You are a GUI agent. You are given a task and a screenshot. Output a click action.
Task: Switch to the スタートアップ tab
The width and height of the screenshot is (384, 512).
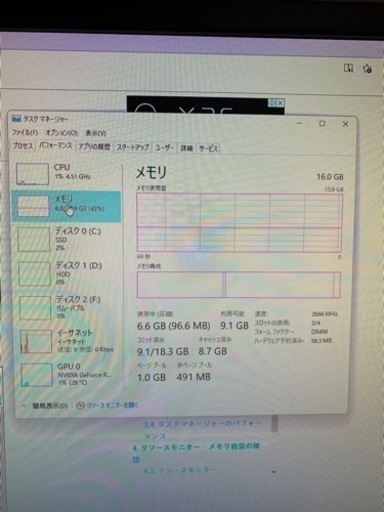click(133, 147)
